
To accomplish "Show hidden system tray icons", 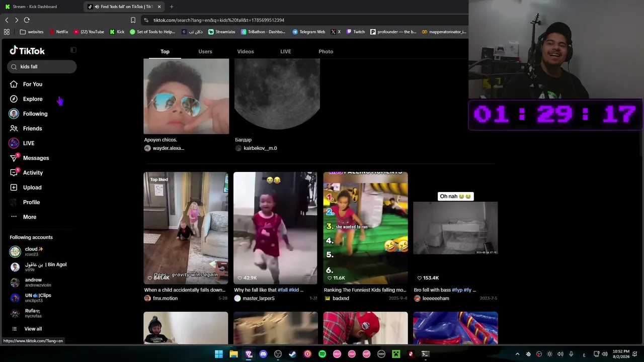I will pos(517,354).
